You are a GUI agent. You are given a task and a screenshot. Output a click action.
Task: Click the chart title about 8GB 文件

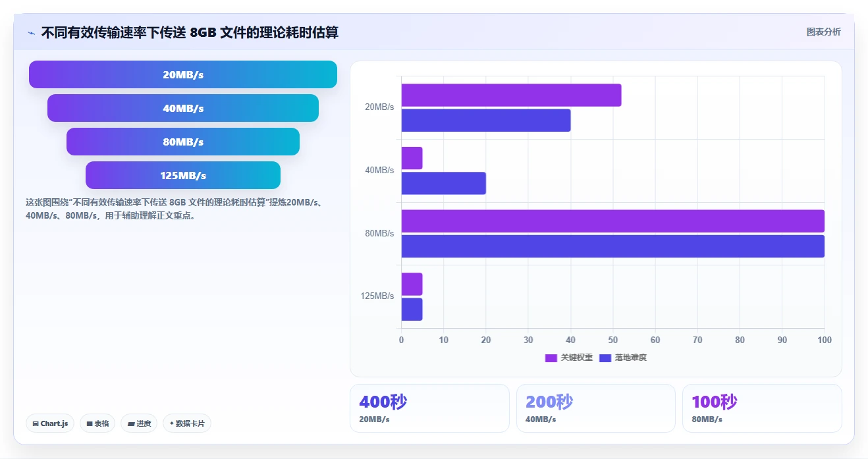190,32
